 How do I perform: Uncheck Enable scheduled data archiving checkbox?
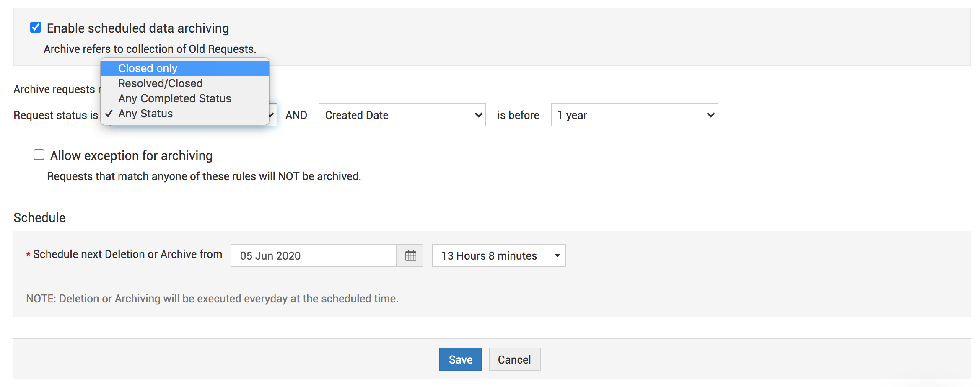coord(36,28)
